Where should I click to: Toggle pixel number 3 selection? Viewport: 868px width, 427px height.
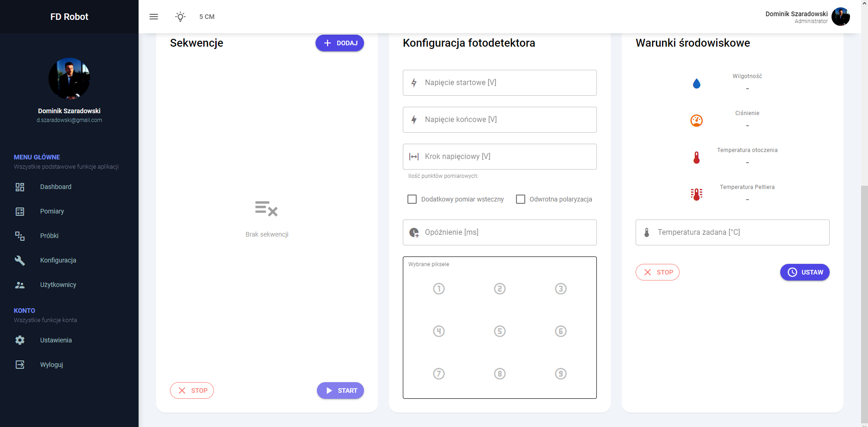pyautogui.click(x=561, y=289)
